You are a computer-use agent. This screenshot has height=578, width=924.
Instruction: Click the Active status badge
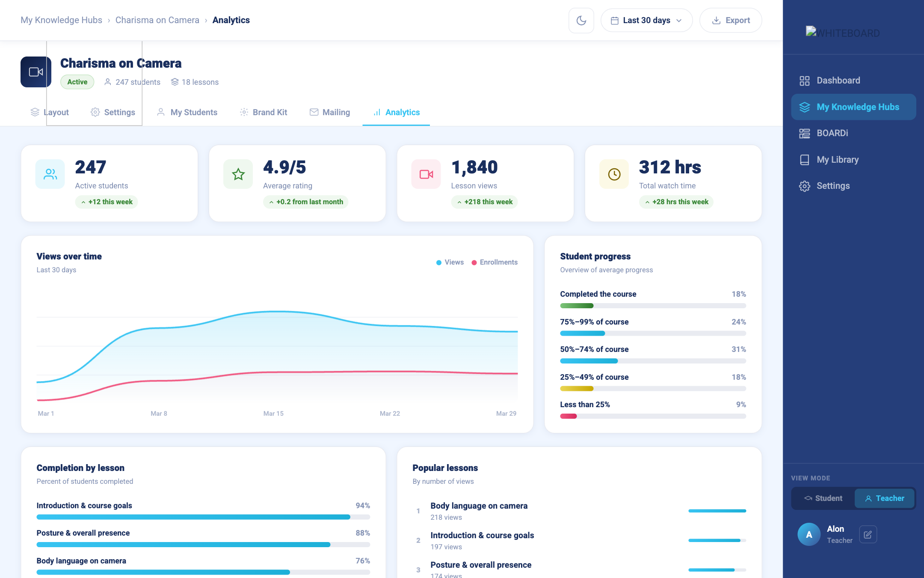point(77,82)
